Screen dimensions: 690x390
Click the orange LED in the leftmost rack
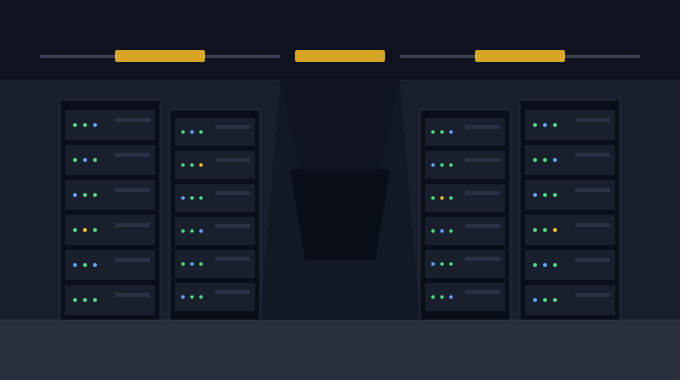click(x=85, y=230)
